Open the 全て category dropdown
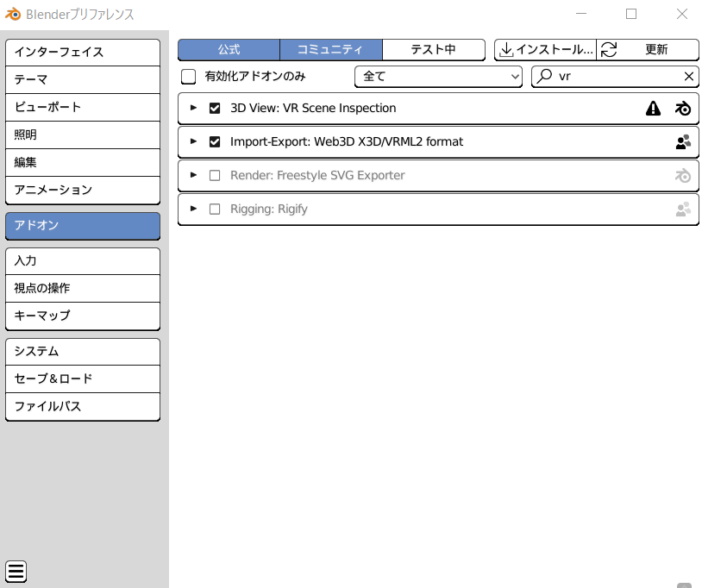 click(x=438, y=77)
